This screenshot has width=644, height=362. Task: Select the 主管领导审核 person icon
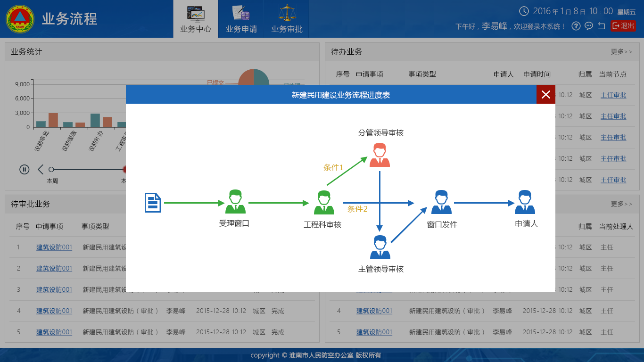click(380, 247)
